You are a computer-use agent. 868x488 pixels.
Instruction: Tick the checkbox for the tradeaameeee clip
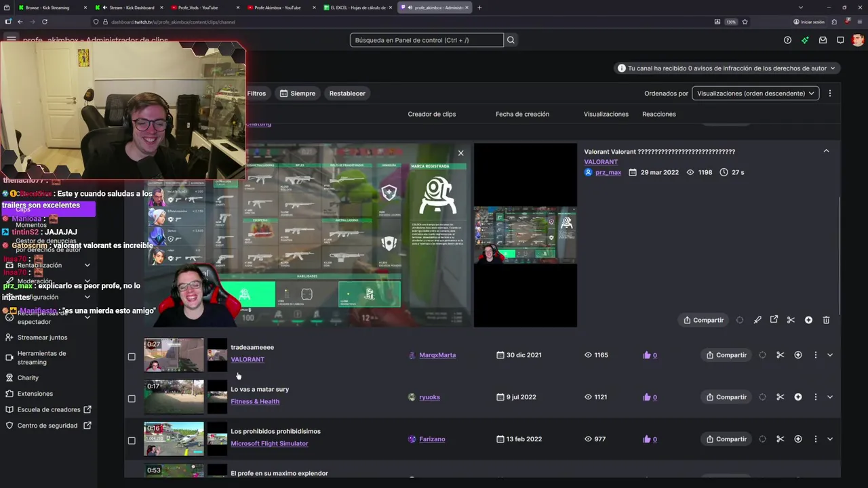[132, 357]
